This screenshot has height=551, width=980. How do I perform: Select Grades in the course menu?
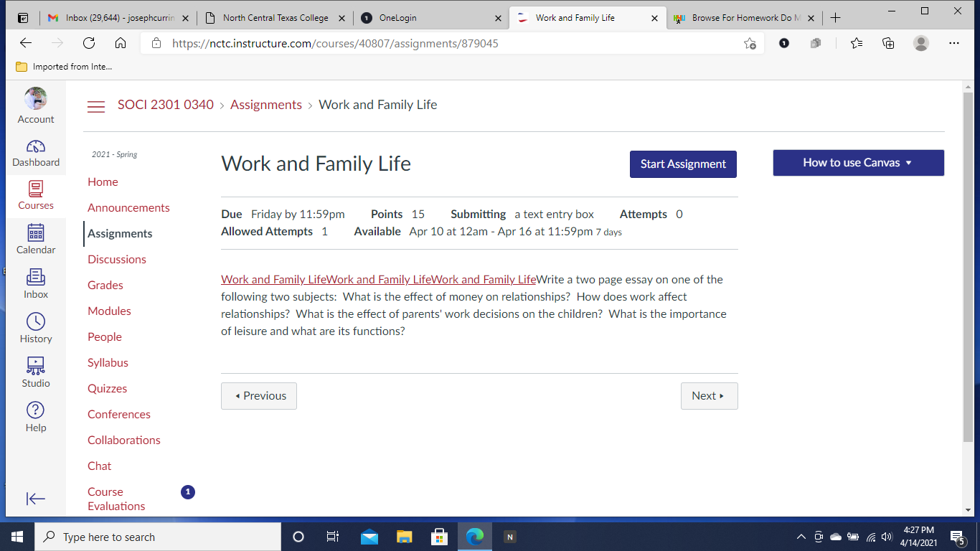pyautogui.click(x=105, y=285)
